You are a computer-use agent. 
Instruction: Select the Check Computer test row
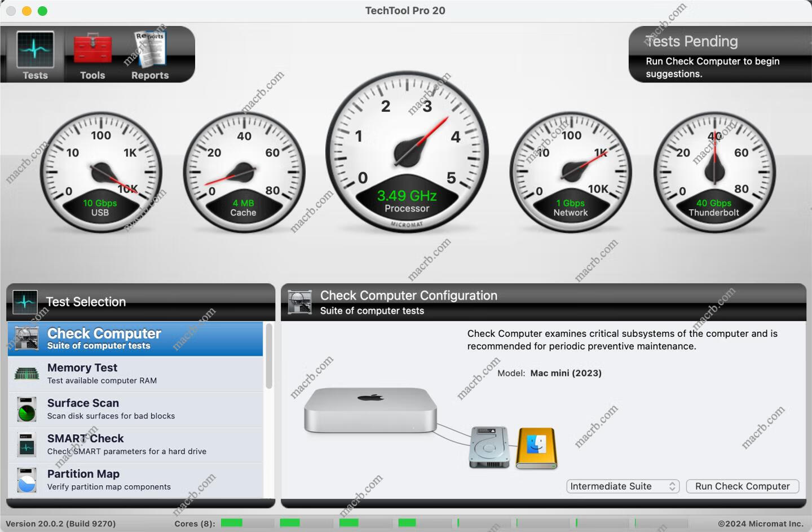[135, 339]
